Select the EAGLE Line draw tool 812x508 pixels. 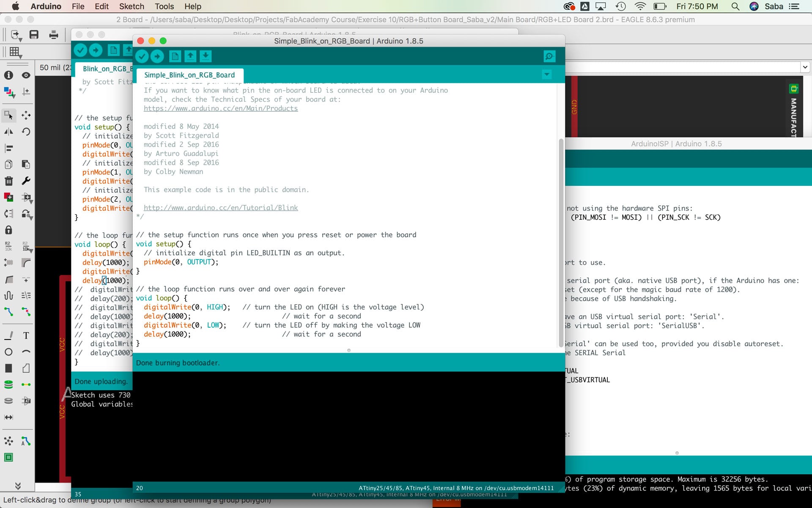point(8,335)
